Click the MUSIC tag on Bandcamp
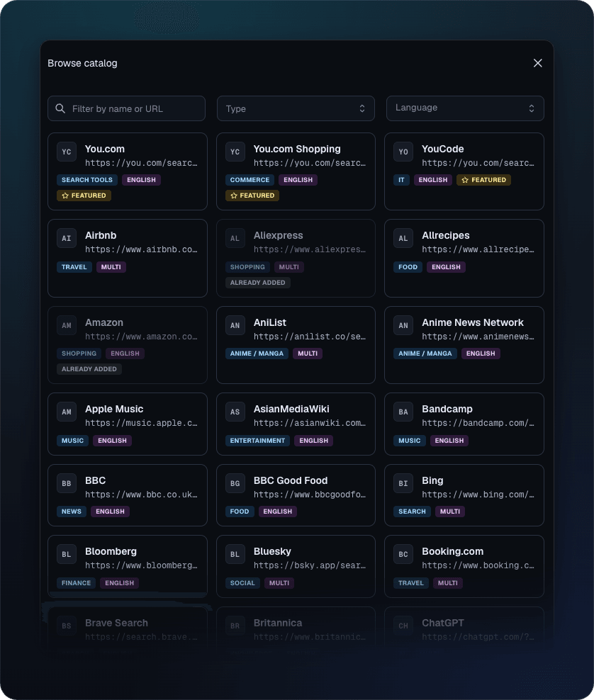Image resolution: width=594 pixels, height=700 pixels. click(409, 441)
